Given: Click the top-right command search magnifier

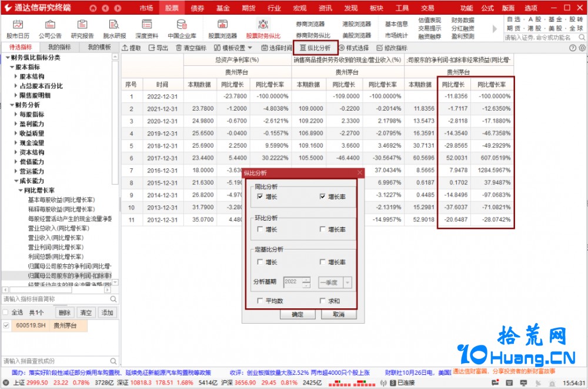Looking at the screenshot, I should (582, 37).
